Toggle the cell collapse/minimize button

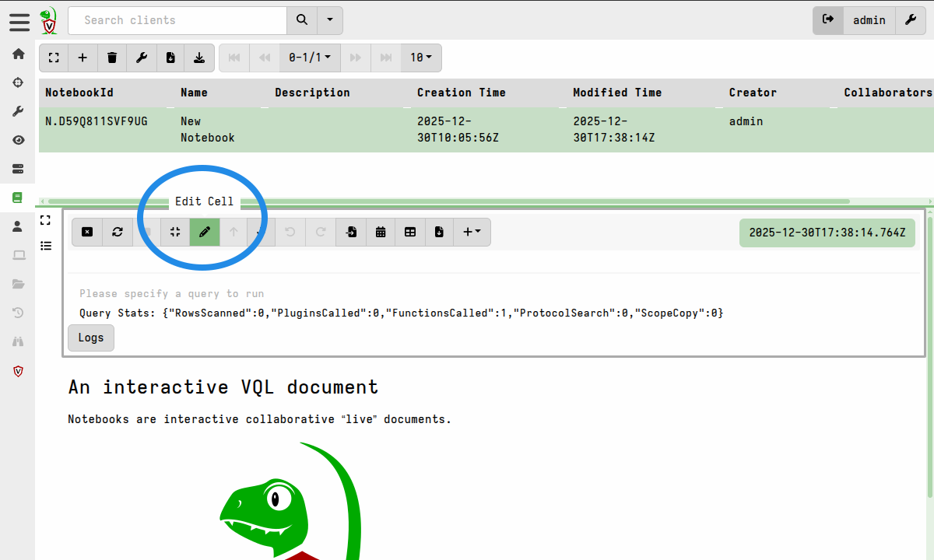[175, 232]
